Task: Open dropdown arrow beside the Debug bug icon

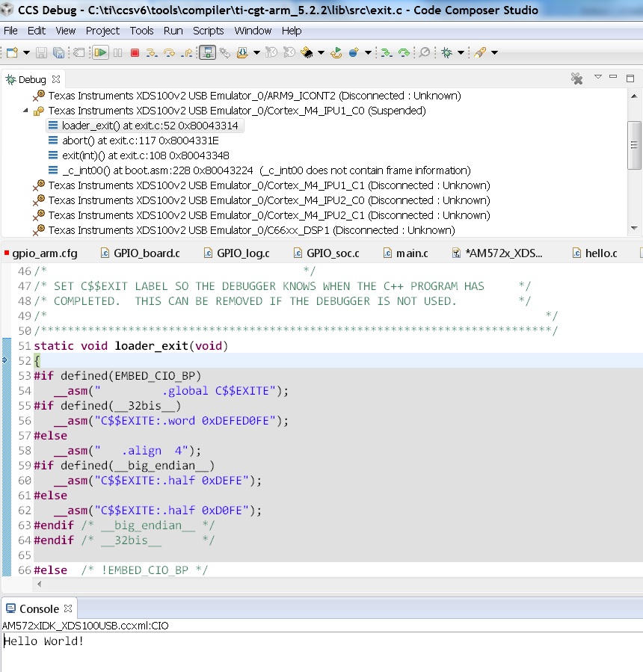Action: pos(461,52)
